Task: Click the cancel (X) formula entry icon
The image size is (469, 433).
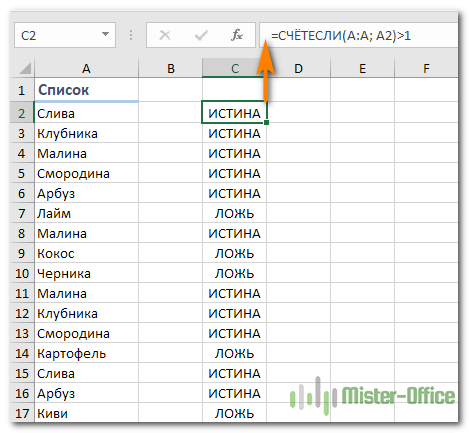Action: [x=165, y=35]
